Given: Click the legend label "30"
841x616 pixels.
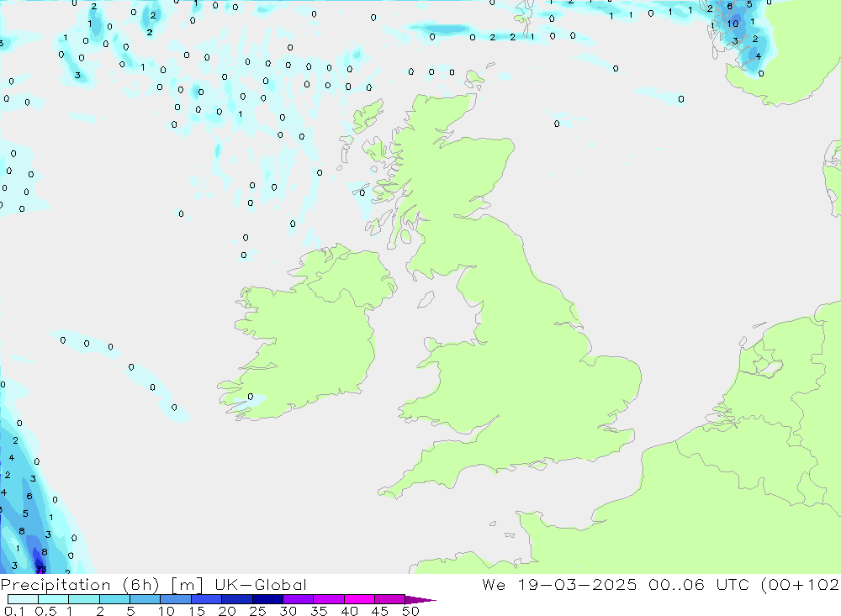Looking at the screenshot, I should click(x=288, y=611).
